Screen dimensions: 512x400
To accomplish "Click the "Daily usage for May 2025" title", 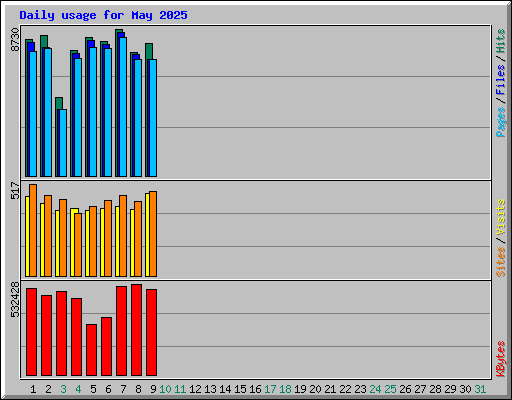I will pos(103,15).
